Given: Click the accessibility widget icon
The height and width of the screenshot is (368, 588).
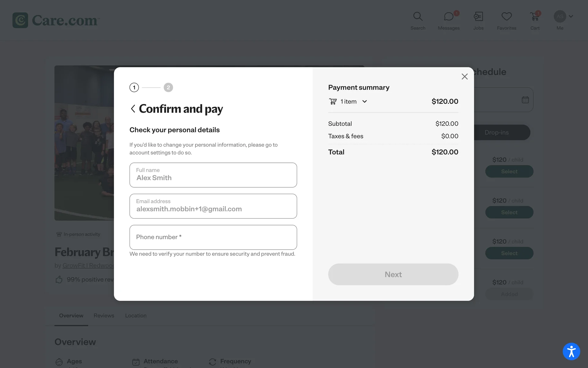Looking at the screenshot, I should click(x=571, y=351).
